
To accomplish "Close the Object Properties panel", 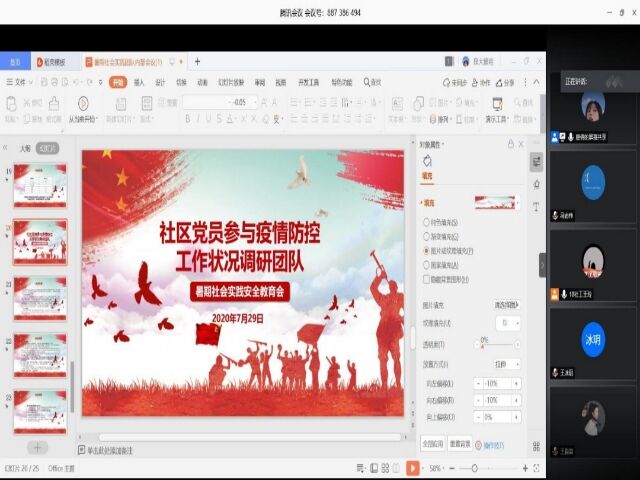I will [x=521, y=144].
